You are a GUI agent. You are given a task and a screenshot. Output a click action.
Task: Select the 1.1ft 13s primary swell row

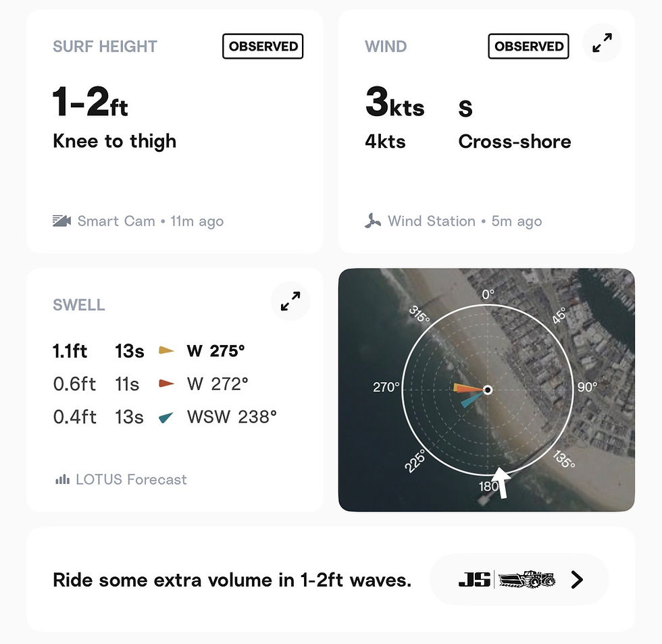tap(149, 351)
